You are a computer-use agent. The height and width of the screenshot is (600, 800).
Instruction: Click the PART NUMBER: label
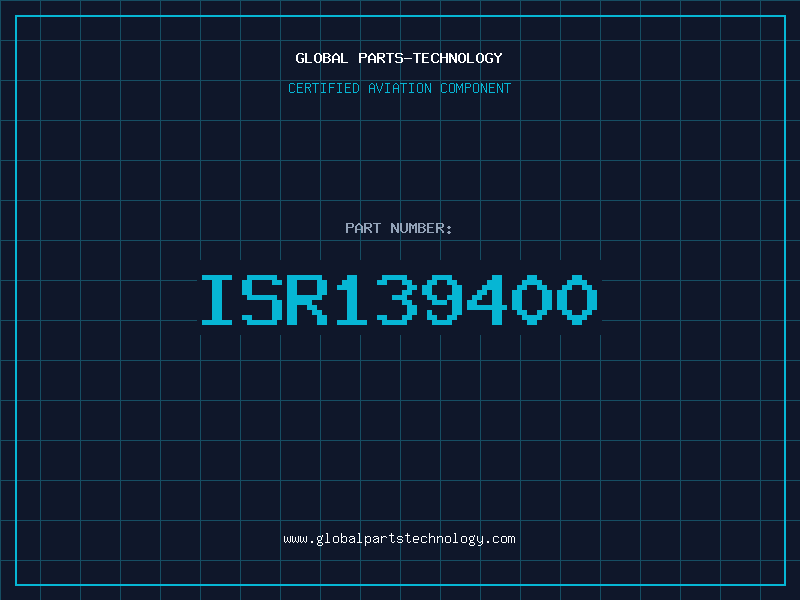398,228
